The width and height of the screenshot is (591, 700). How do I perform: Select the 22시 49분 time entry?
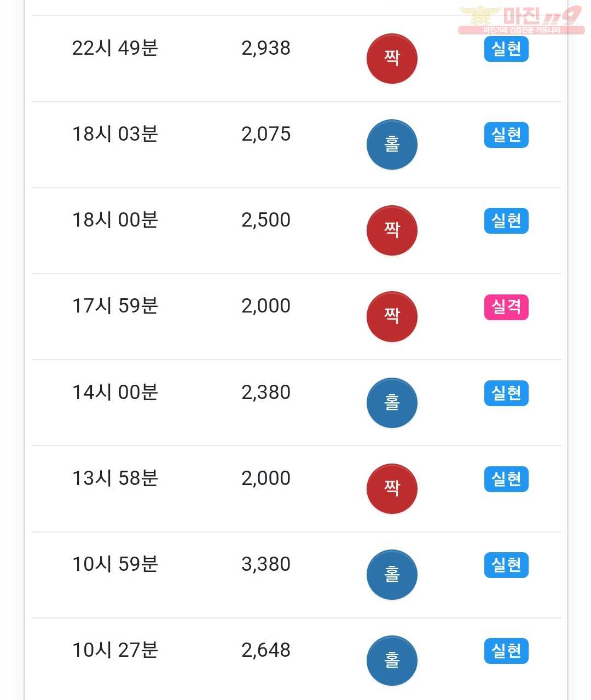pyautogui.click(x=115, y=48)
